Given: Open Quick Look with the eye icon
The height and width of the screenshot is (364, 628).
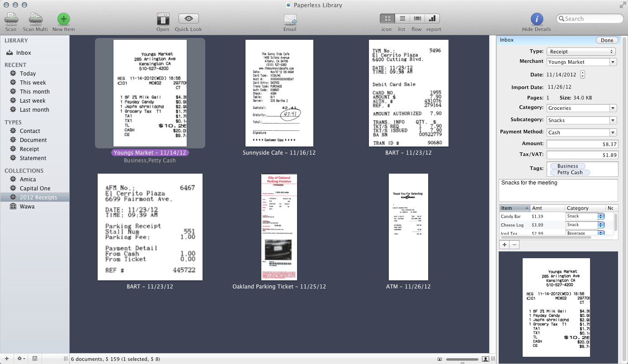Looking at the screenshot, I should click(189, 19).
